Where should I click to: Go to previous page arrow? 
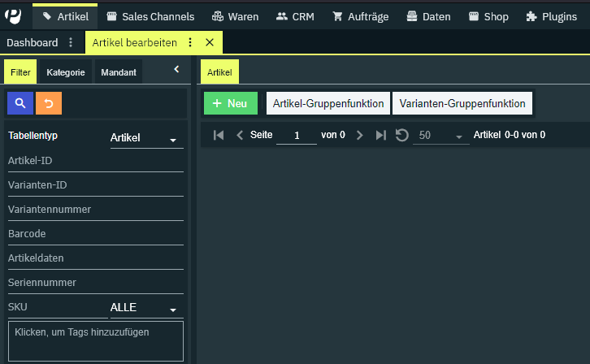coord(240,135)
